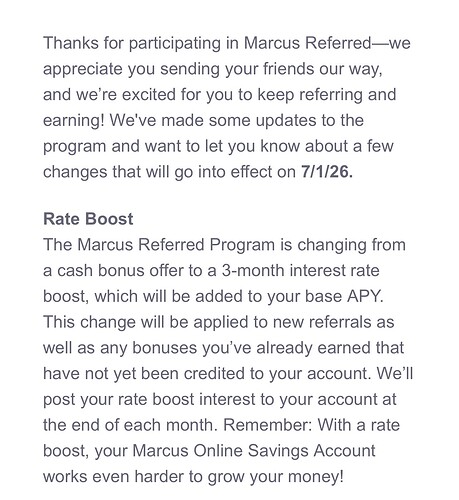
Task: Click the word 'earning!' in the first paragraph
Action: coord(74,121)
